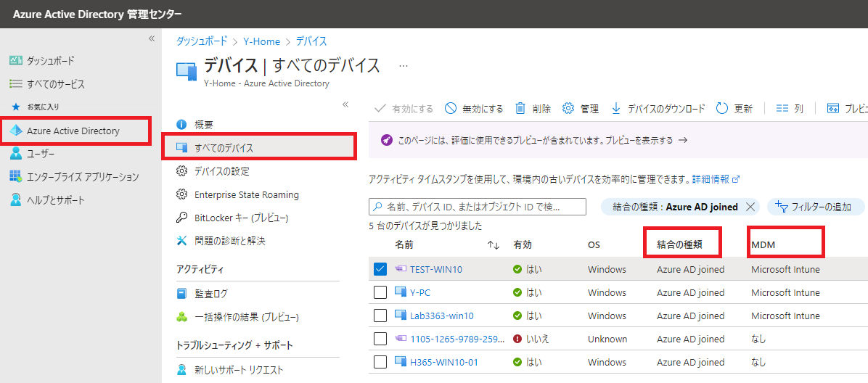Viewport: 868px width, 383px height.
Task: Open BitLocker キー (プレビュー)
Action: [242, 218]
